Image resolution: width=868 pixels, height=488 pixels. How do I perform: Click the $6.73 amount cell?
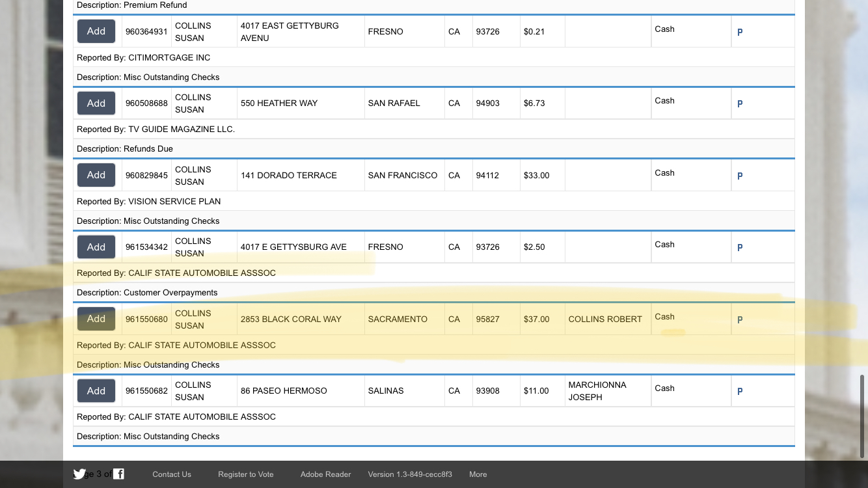pos(543,103)
